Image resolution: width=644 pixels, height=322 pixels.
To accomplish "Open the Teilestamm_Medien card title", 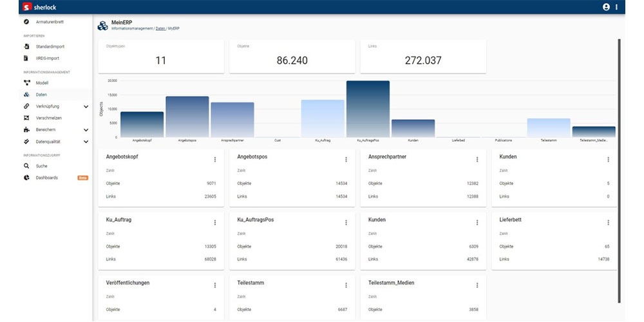I will 392,283.
